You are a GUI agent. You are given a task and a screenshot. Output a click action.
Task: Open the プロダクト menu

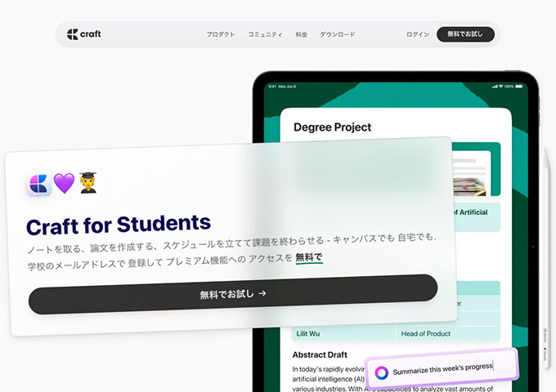pos(221,34)
